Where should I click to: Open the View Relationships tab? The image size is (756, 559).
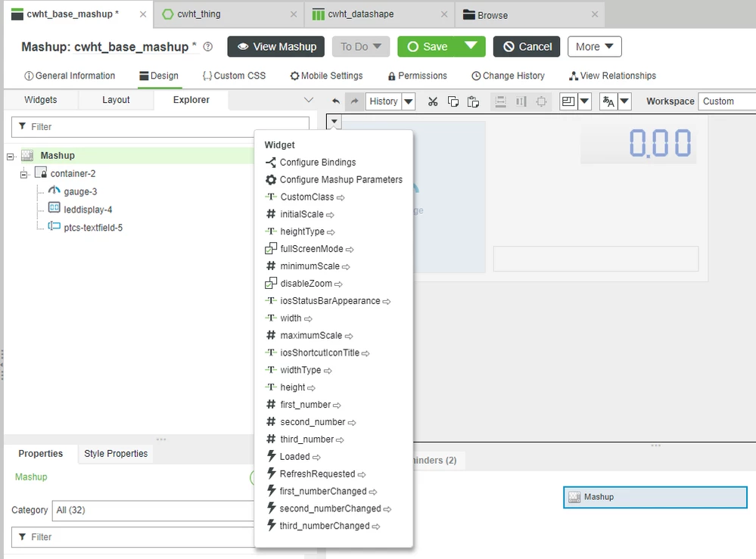point(612,76)
